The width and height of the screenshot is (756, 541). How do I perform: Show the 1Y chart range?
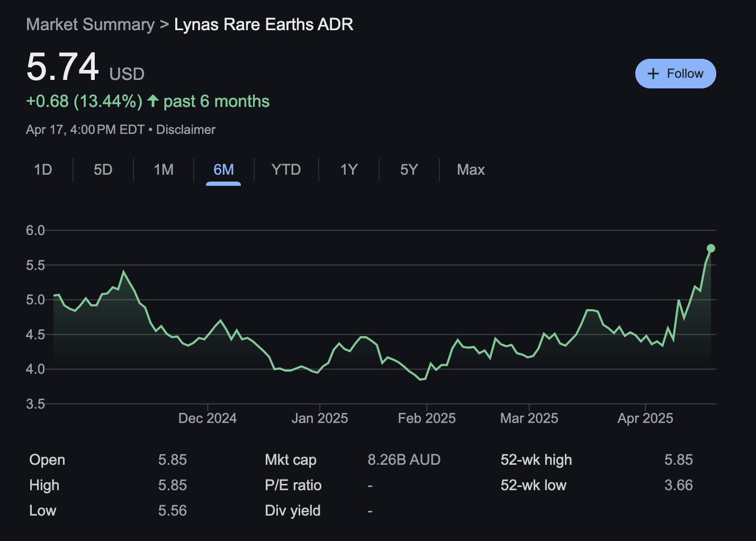click(x=349, y=169)
